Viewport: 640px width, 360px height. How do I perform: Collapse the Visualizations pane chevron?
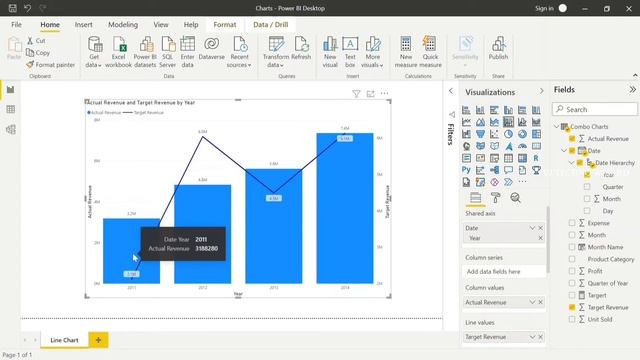[542, 91]
